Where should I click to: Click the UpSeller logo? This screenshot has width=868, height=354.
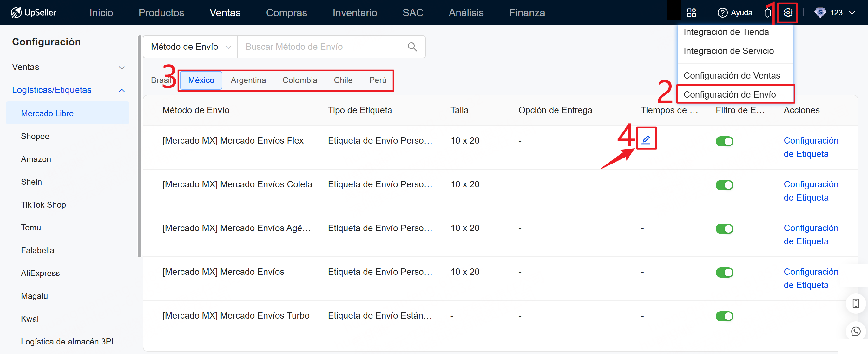pyautogui.click(x=33, y=12)
